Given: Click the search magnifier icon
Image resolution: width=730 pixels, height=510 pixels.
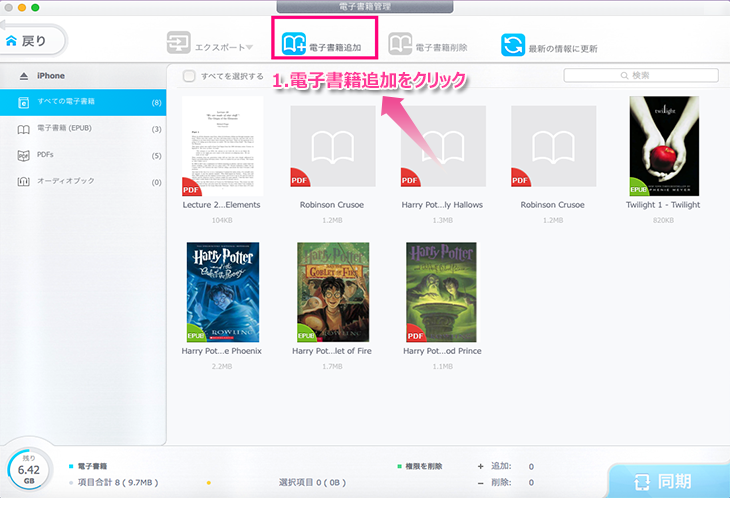Looking at the screenshot, I should click(x=624, y=75).
